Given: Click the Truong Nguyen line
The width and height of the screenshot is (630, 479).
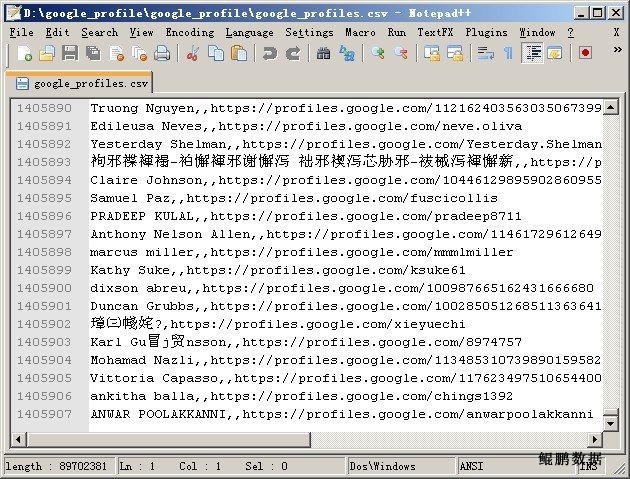Looking at the screenshot, I should [346, 108].
